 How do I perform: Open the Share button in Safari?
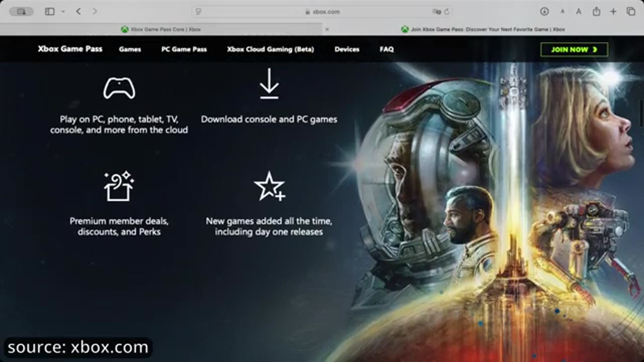pyautogui.click(x=597, y=11)
